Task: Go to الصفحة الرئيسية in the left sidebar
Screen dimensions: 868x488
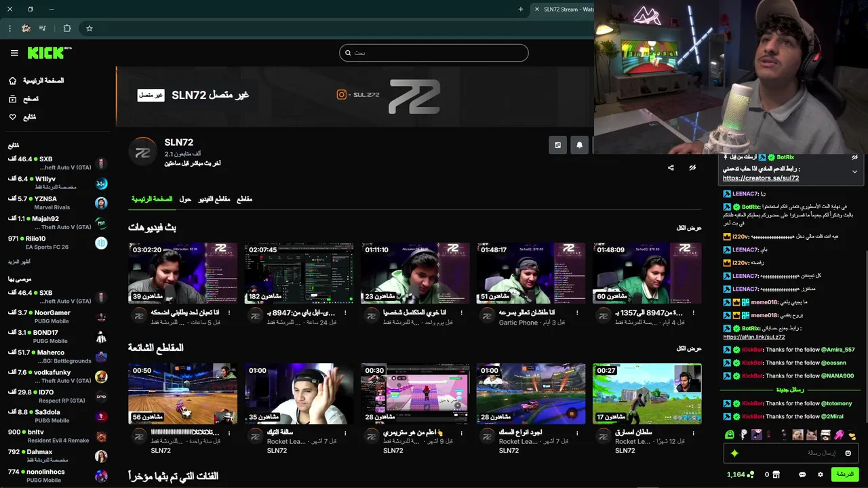Action: [x=36, y=81]
